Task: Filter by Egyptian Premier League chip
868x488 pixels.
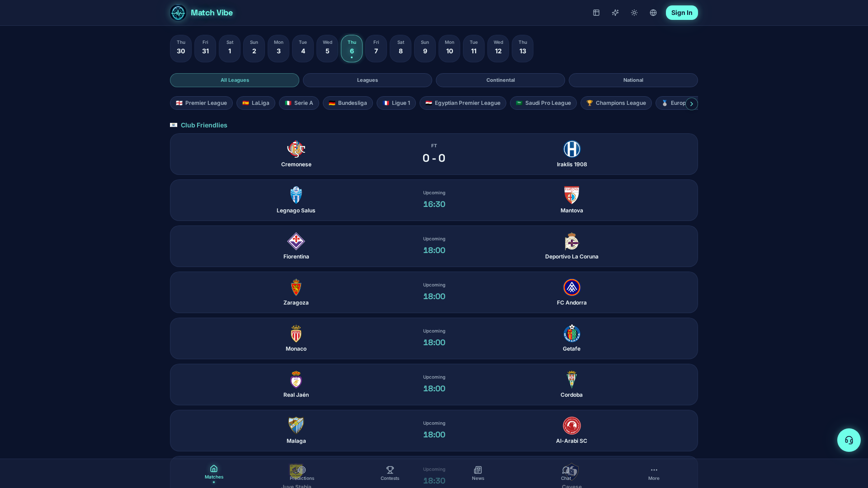Action: [463, 103]
